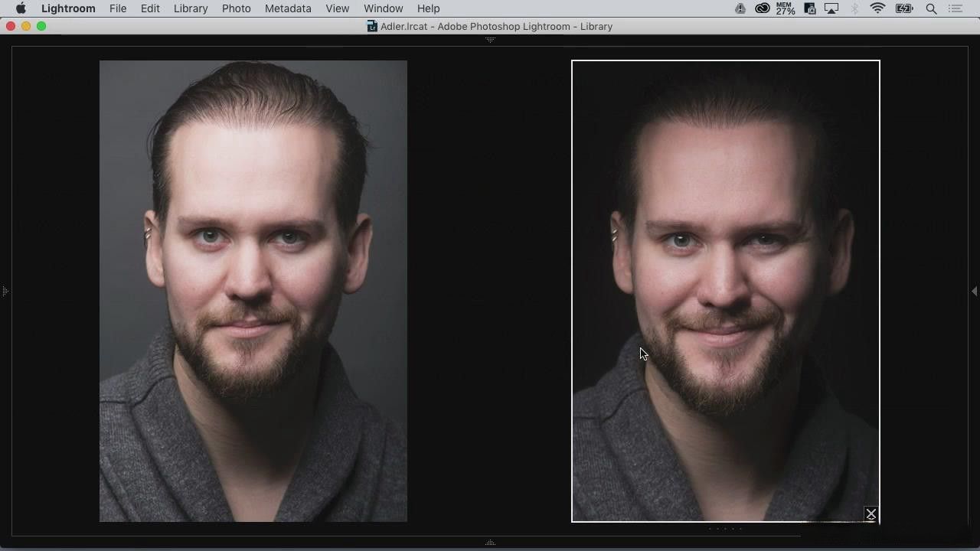Minimize the Lightroom window with yellow button

point(26,26)
